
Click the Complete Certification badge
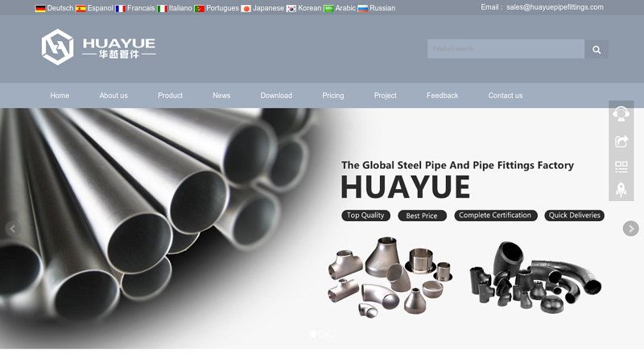pos(496,216)
